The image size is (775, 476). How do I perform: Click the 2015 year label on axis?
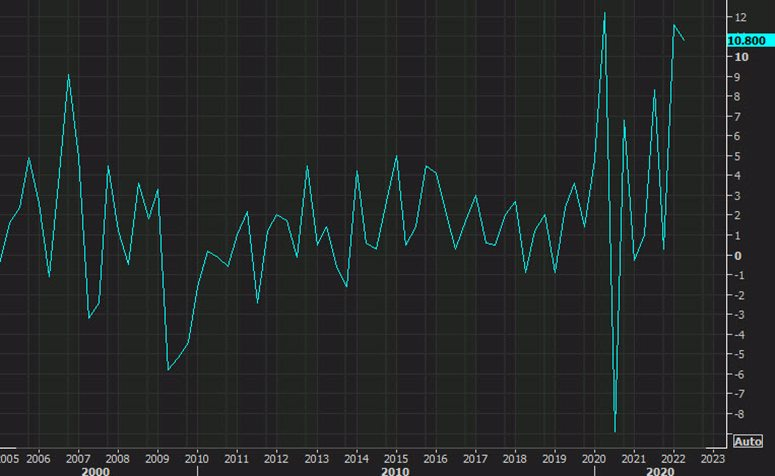pos(396,459)
